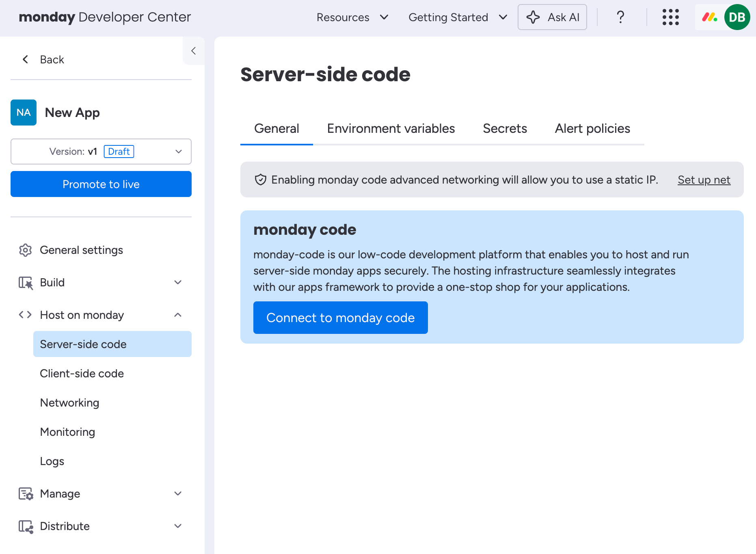Collapse the Host on monday chevron
Screen dimensions: 756x554
point(178,315)
